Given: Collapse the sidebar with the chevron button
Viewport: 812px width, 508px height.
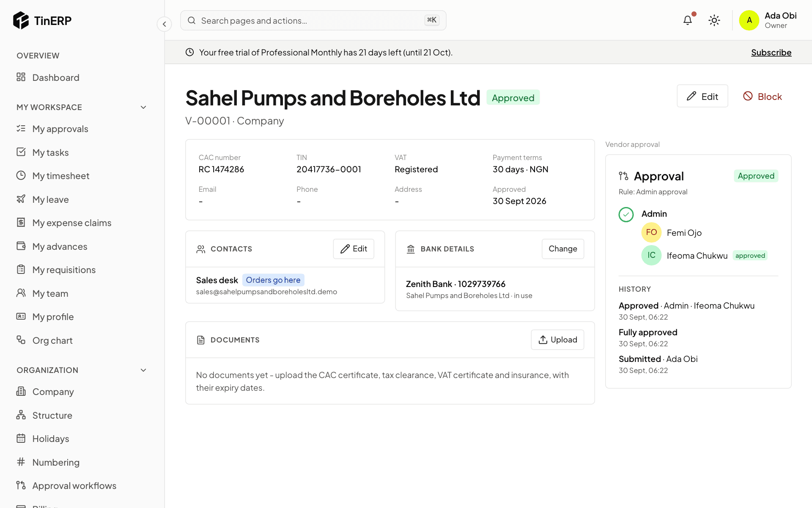Looking at the screenshot, I should tap(165, 24).
